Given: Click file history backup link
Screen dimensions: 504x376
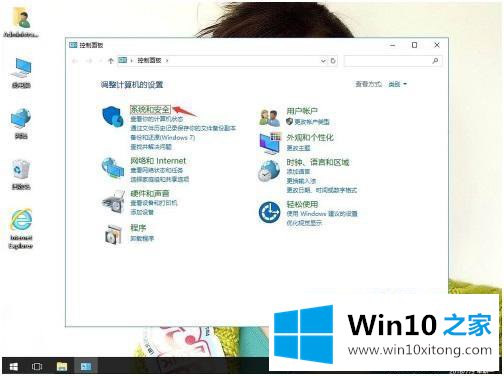Looking at the screenshot, I should [183, 128].
